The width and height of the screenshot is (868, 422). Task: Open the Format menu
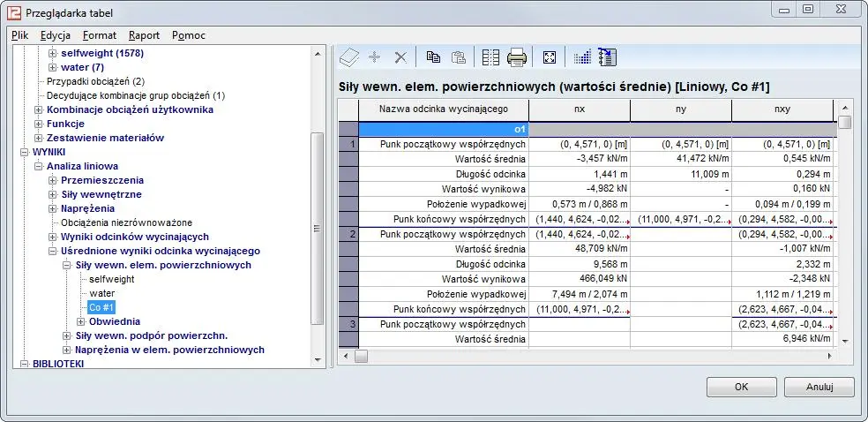pyautogui.click(x=100, y=35)
